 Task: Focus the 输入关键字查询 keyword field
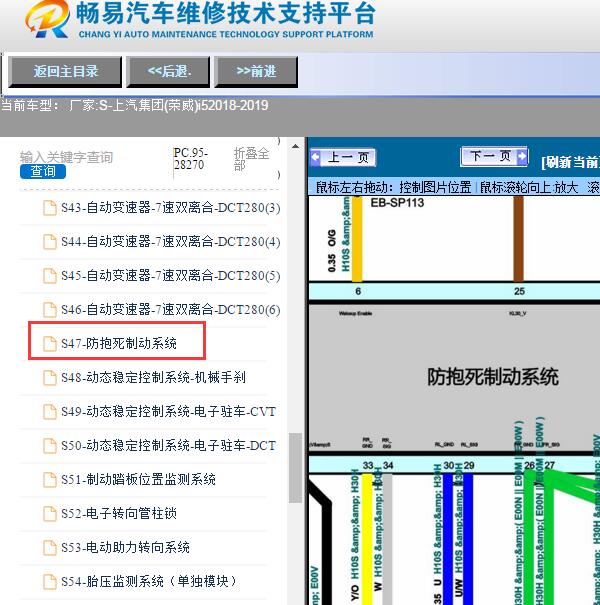point(66,157)
